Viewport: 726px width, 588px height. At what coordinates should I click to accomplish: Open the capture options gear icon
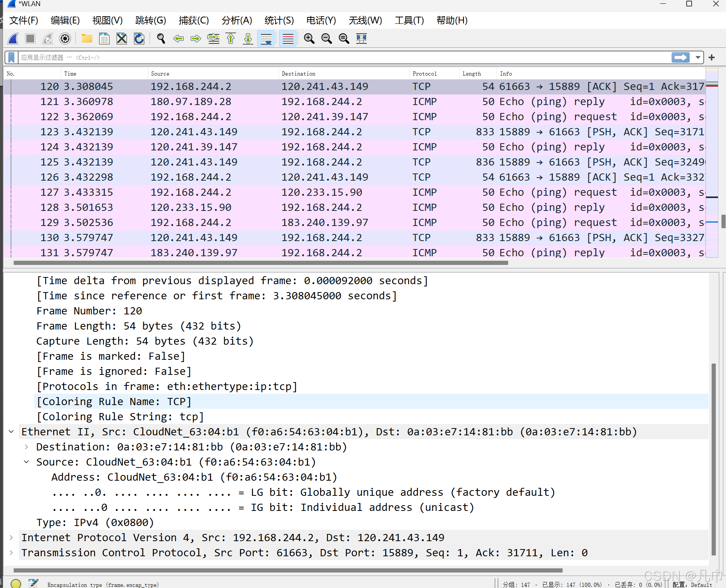tap(65, 39)
